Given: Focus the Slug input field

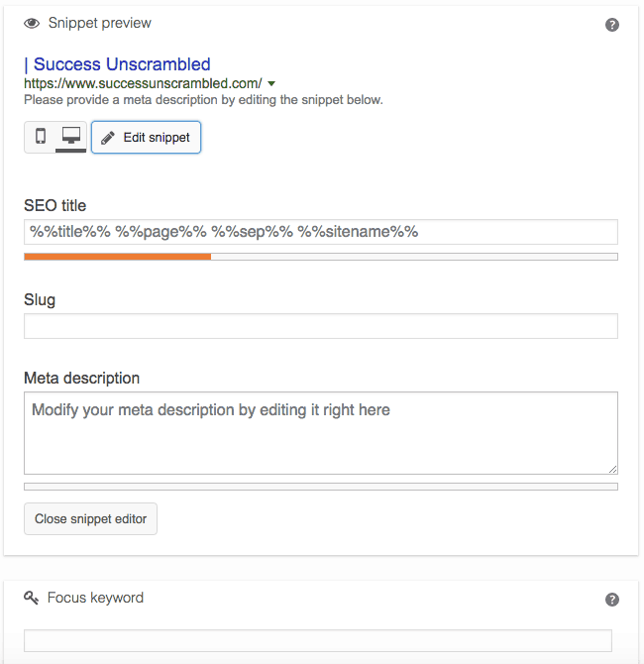Looking at the screenshot, I should (x=321, y=326).
